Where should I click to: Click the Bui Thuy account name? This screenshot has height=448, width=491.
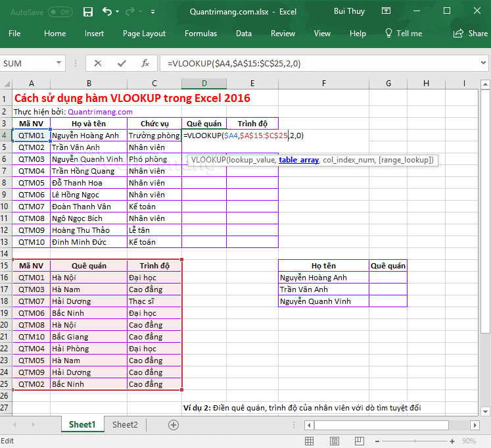[349, 11]
